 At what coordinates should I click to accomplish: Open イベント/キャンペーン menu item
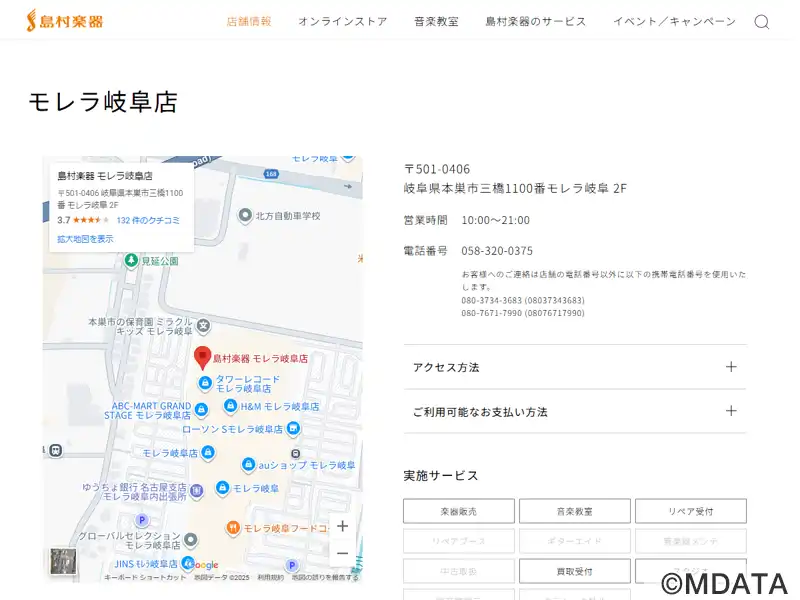(x=674, y=21)
